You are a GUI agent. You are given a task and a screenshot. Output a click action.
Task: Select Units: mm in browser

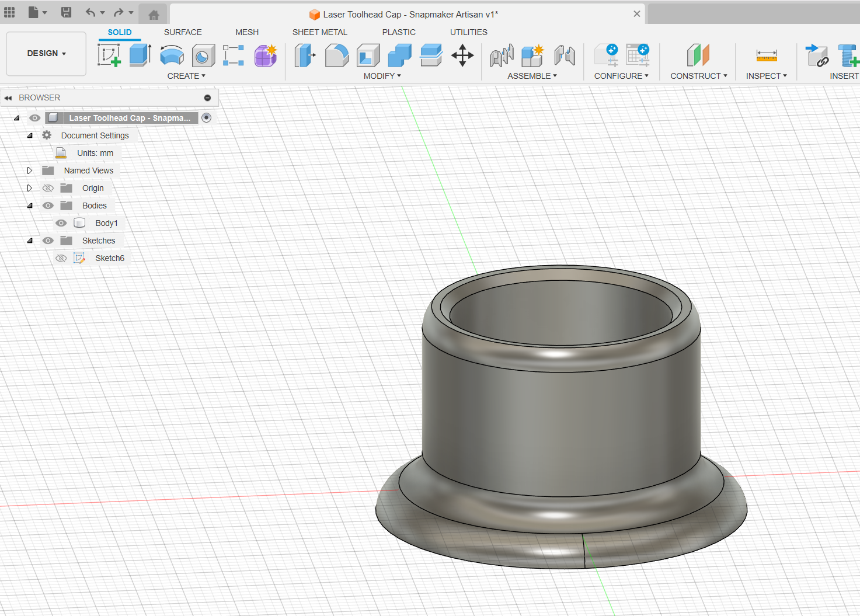[95, 153]
